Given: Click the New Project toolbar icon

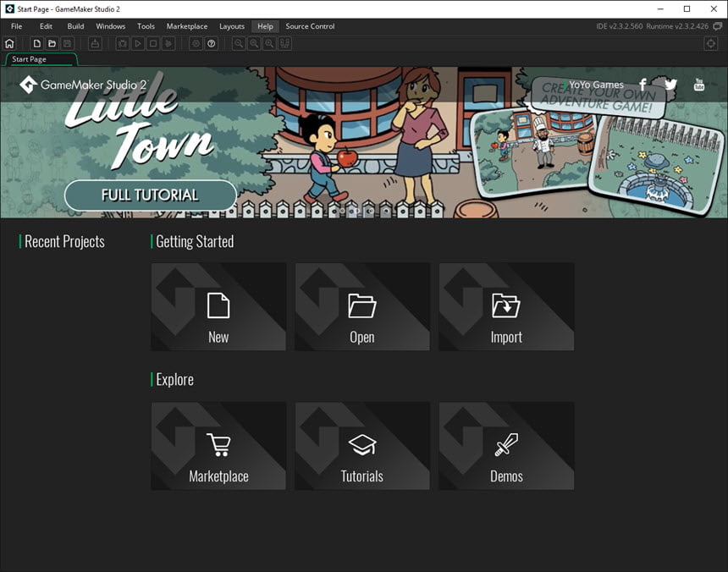Looking at the screenshot, I should pyautogui.click(x=36, y=44).
